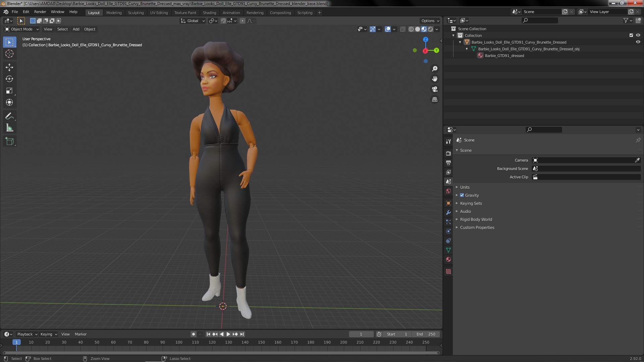Open Material properties tab

click(x=448, y=259)
